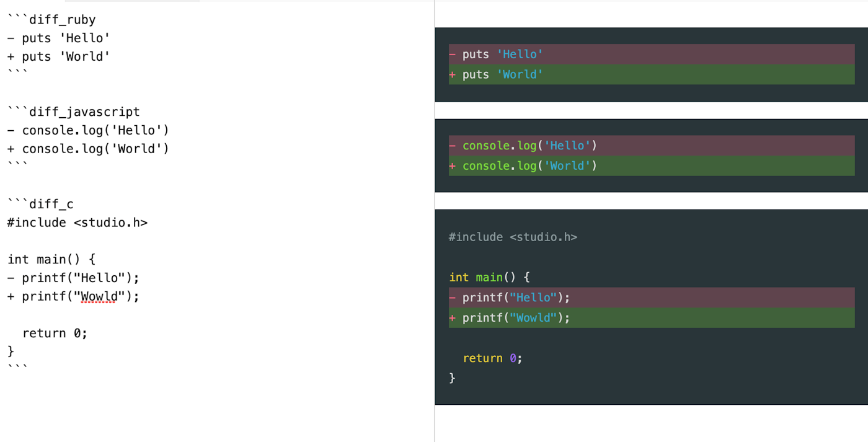The image size is (868, 442).
Task: Click the closing brace of main in editor
Action: coord(9,351)
